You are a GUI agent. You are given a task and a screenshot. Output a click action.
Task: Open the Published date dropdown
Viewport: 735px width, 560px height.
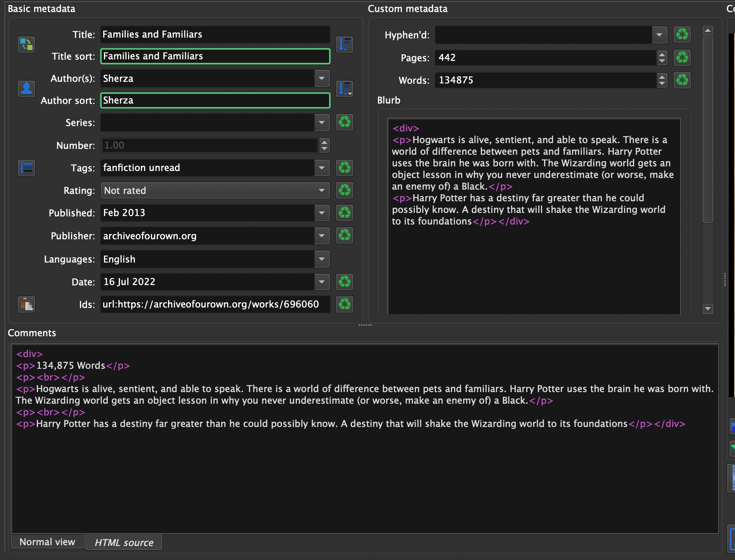[x=322, y=213]
